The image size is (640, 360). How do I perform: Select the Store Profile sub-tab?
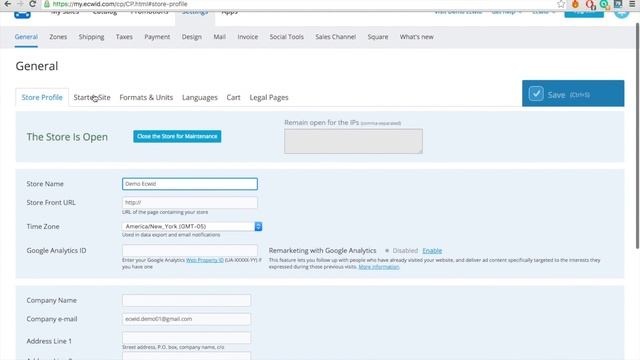[42, 98]
